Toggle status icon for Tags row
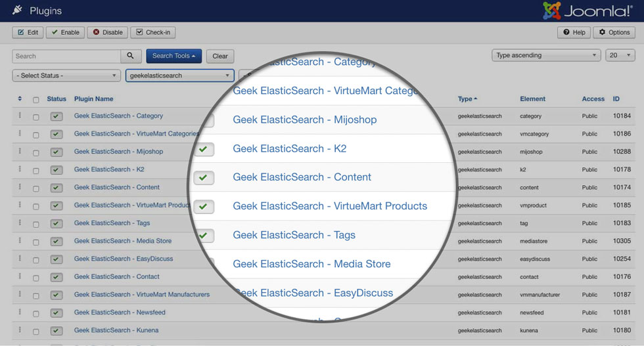The width and height of the screenshot is (644, 346). click(x=57, y=224)
